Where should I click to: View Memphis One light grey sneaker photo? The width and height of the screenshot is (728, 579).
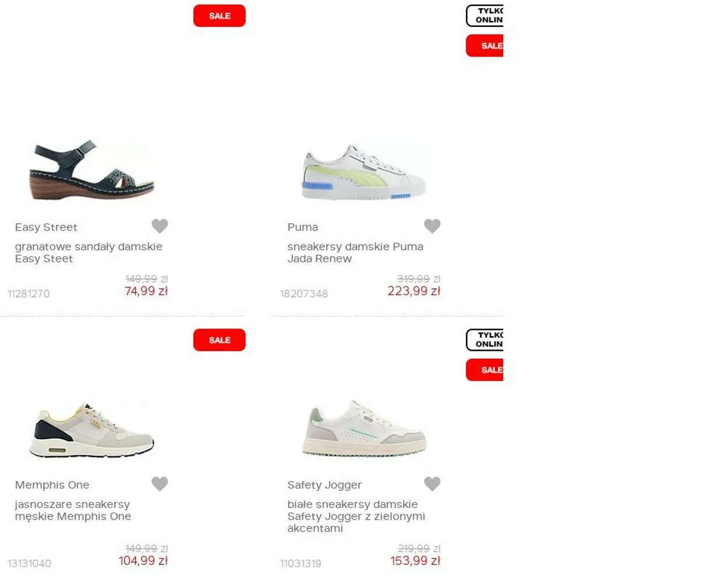pyautogui.click(x=91, y=429)
